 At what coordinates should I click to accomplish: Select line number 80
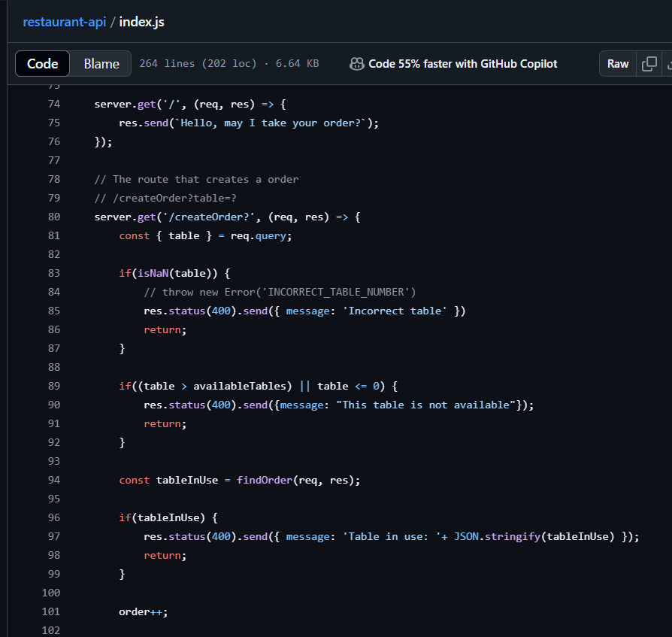[54, 217]
